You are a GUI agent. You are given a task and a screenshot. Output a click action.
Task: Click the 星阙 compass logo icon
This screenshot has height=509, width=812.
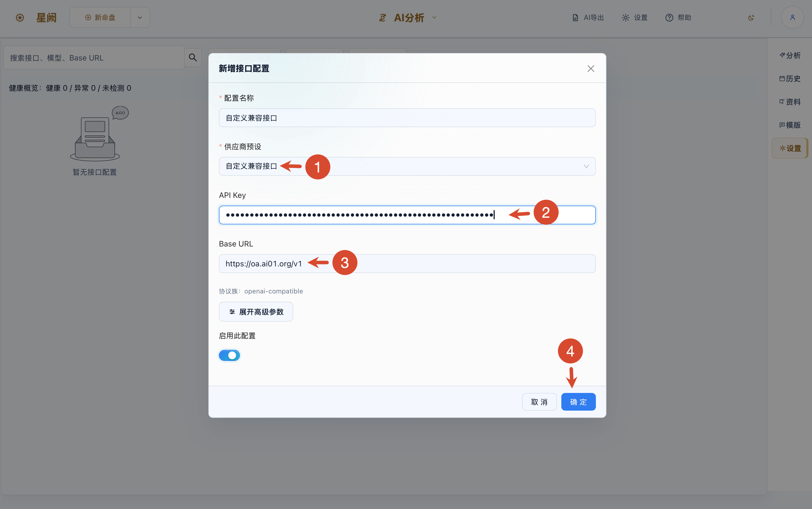click(20, 17)
